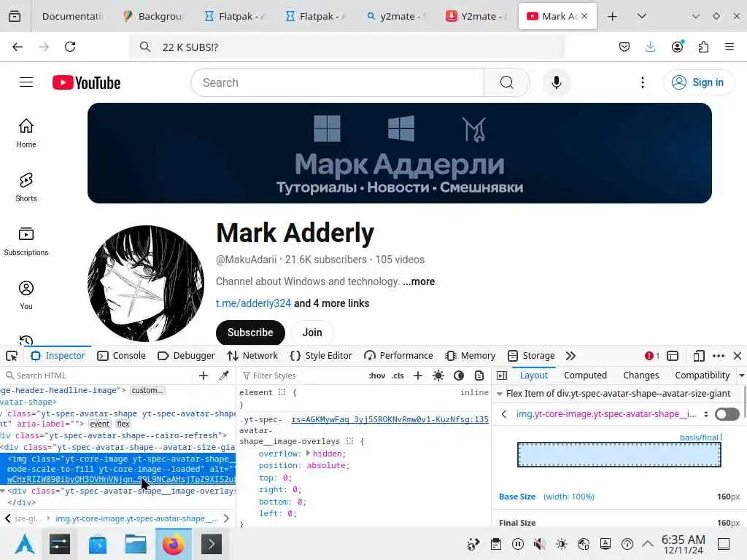Screen dimensions: 747x560
Task: Open devtools customize three-dot menu
Action: (x=719, y=356)
